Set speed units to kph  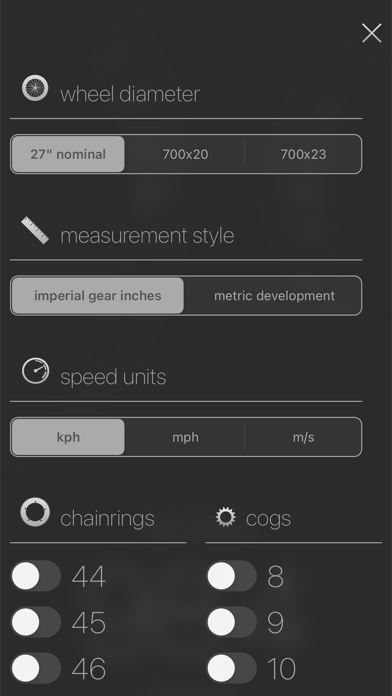[68, 437]
